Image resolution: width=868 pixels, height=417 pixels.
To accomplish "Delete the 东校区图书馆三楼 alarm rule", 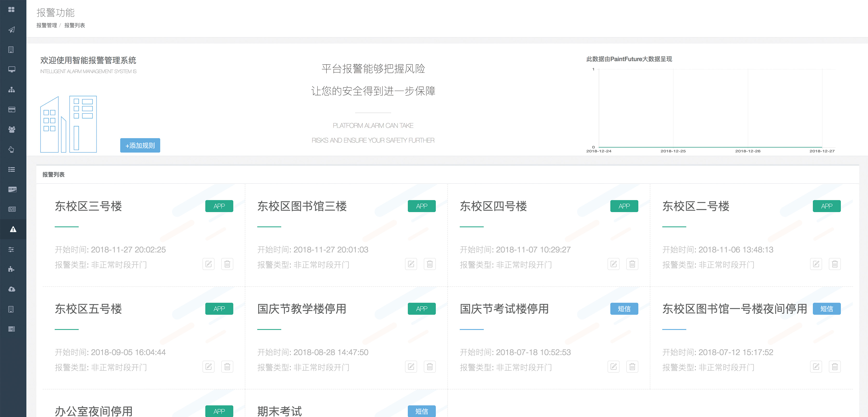I will click(430, 264).
